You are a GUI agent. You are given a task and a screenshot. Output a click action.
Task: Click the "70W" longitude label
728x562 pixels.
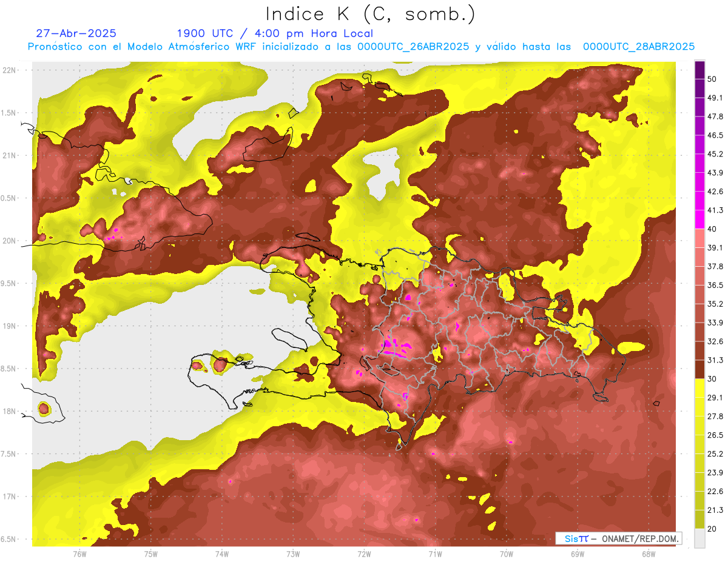(506, 554)
